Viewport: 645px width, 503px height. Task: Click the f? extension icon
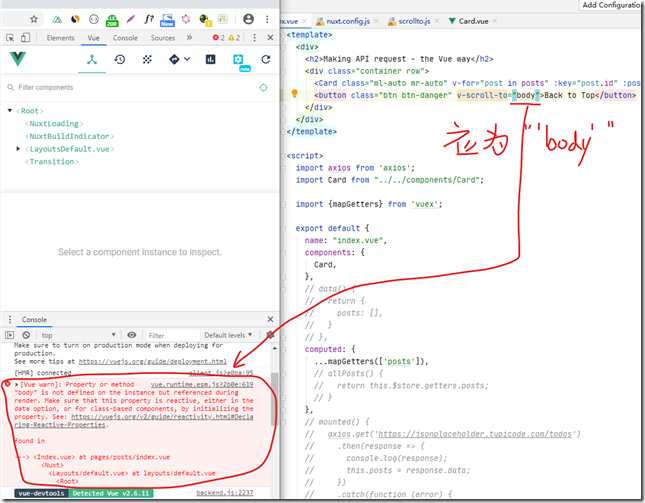[149, 19]
